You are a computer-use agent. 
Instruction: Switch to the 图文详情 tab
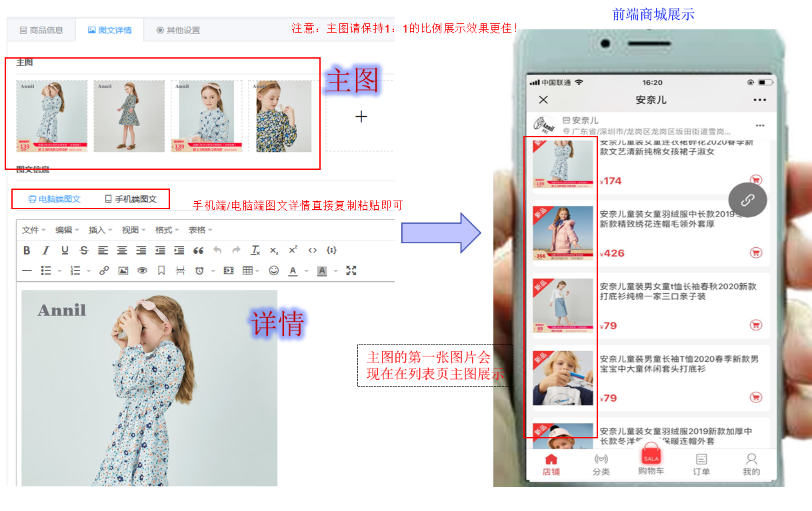110,30
